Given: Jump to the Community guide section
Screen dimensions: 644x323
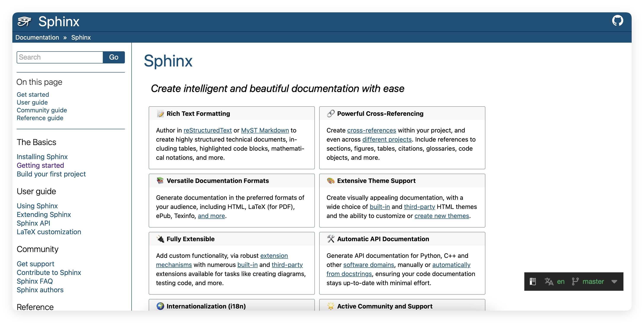Looking at the screenshot, I should [x=42, y=110].
